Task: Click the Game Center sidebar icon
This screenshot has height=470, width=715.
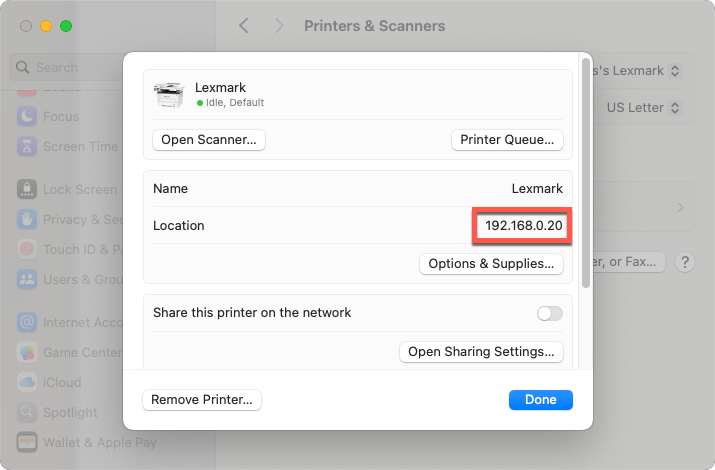Action: pyautogui.click(x=27, y=352)
